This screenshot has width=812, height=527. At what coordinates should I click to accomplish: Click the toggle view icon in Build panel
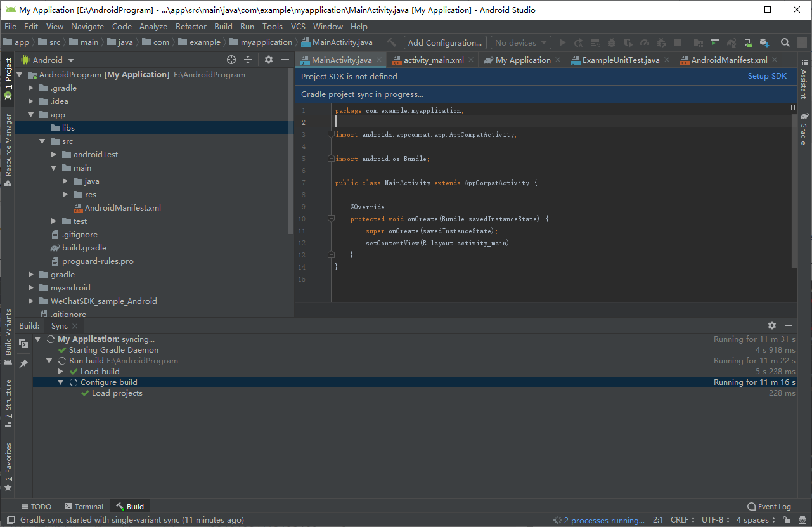pyautogui.click(x=23, y=344)
